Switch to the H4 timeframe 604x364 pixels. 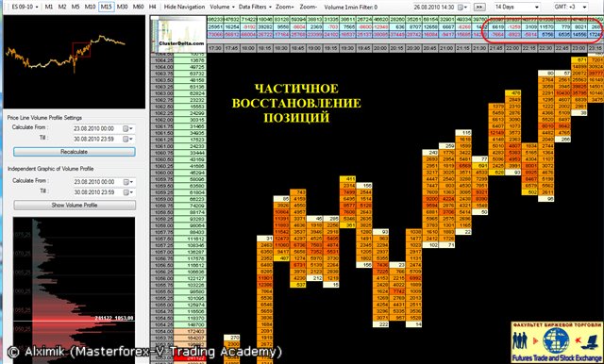tap(153, 7)
